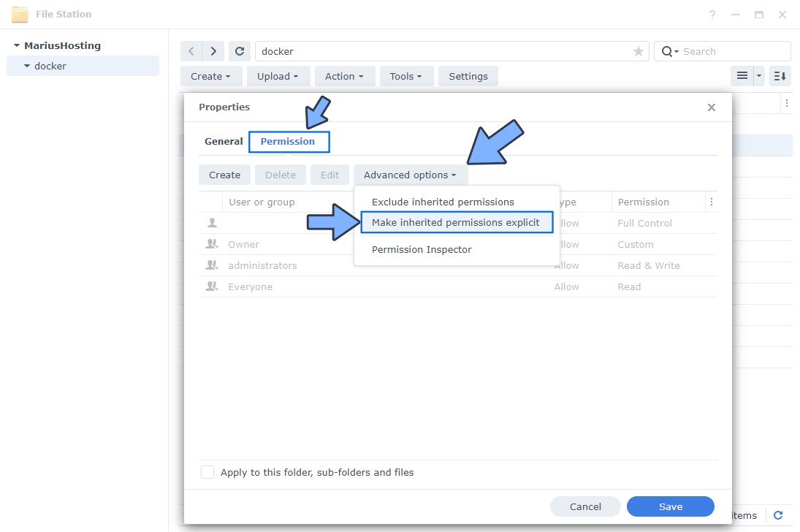Open File Station help via question mark icon
This screenshot has width=800, height=532.
712,14
